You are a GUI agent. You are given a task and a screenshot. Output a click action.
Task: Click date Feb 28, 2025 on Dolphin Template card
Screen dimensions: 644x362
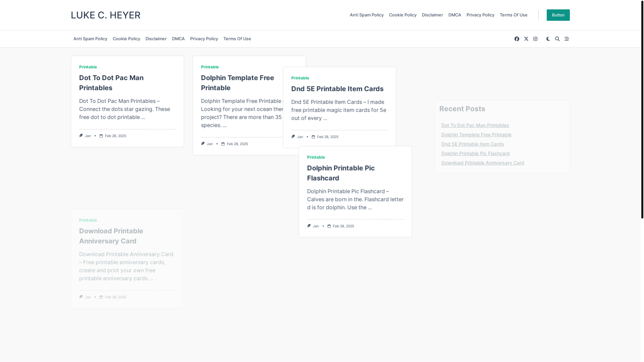click(237, 144)
